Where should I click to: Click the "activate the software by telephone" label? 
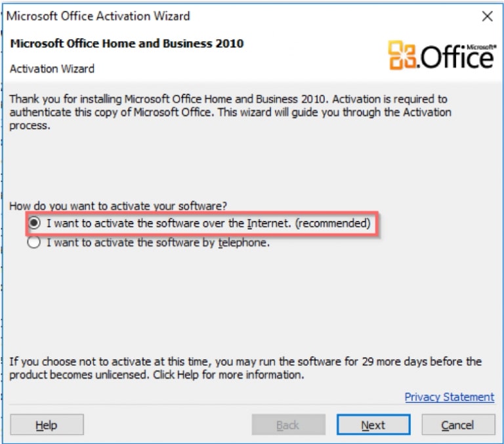click(x=158, y=243)
